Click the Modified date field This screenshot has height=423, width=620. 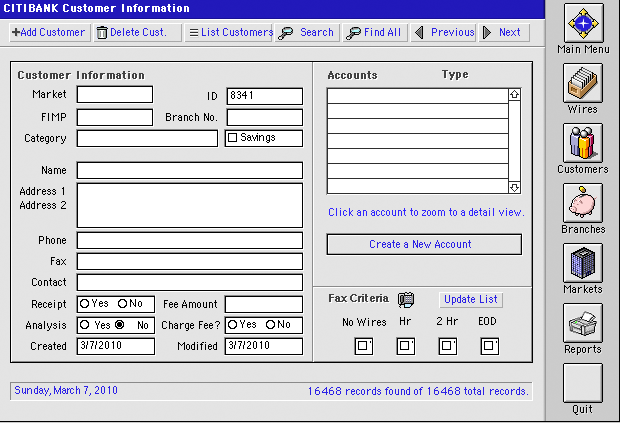264,346
